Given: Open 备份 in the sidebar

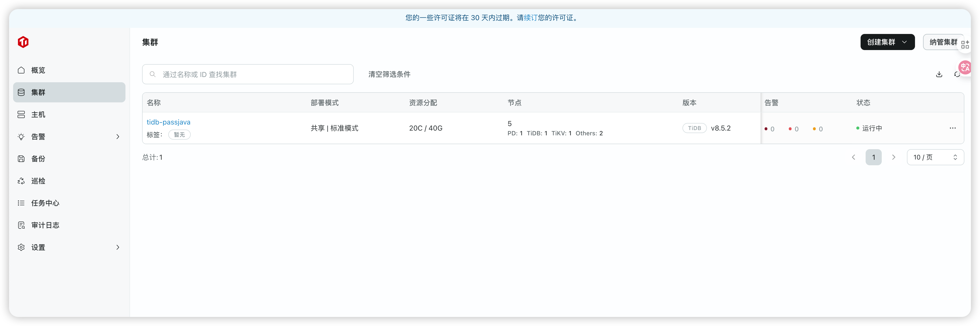Looking at the screenshot, I should pos(38,159).
